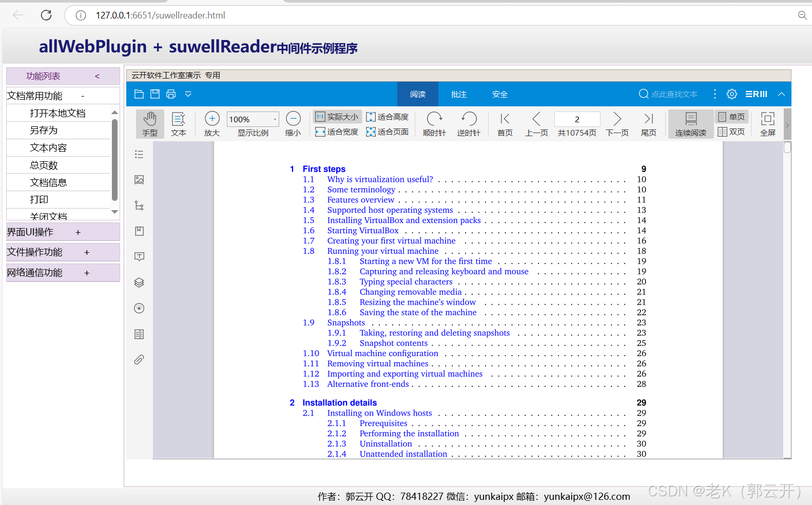Rotate page counterclockwise with 逆时针
This screenshot has height=505, width=812.
tap(469, 124)
